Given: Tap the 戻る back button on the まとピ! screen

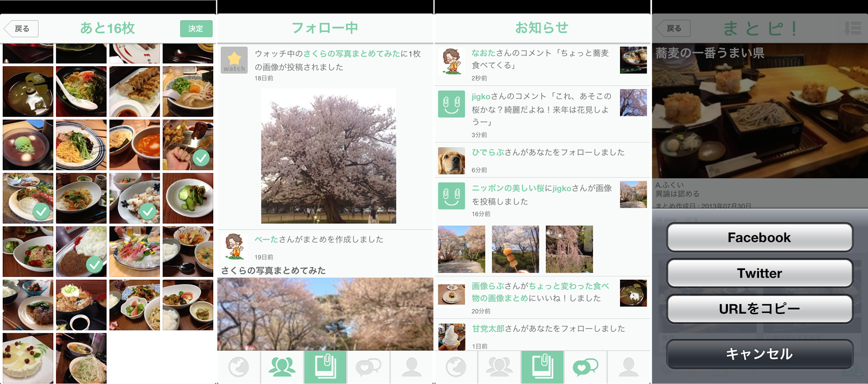Looking at the screenshot, I should click(x=673, y=28).
